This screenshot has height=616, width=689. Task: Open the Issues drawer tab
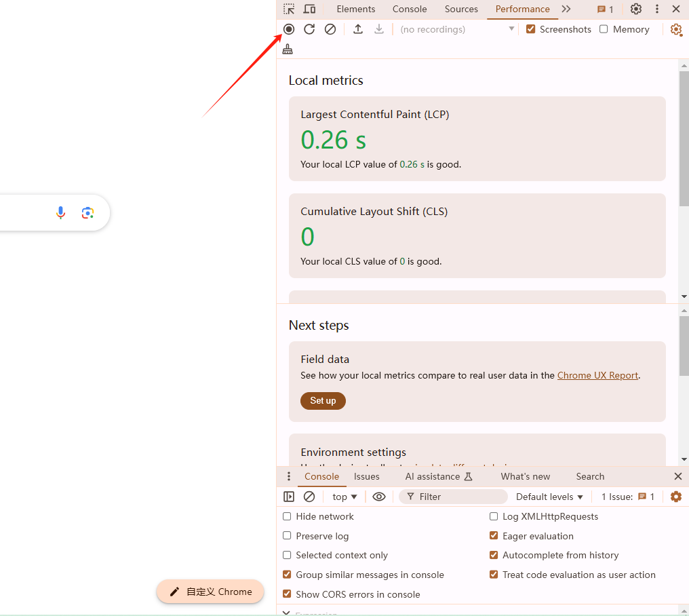[366, 476]
